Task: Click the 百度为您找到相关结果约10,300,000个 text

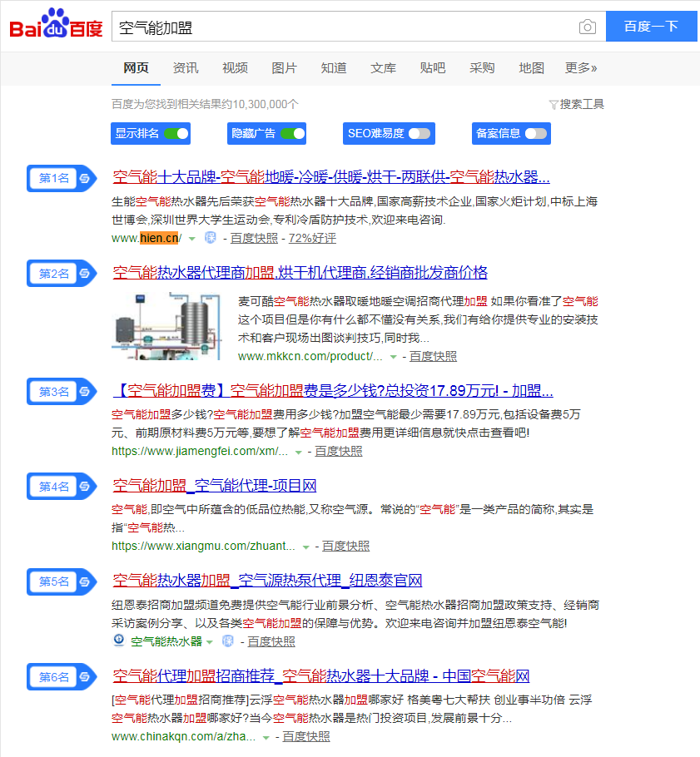Action: coord(205,104)
